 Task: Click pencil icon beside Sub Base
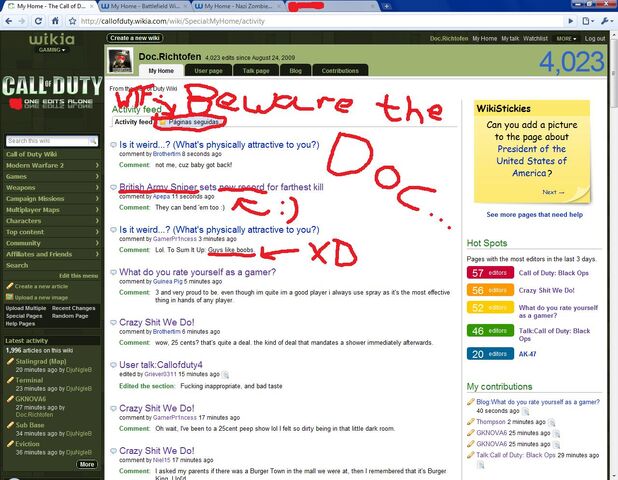tap(10, 425)
